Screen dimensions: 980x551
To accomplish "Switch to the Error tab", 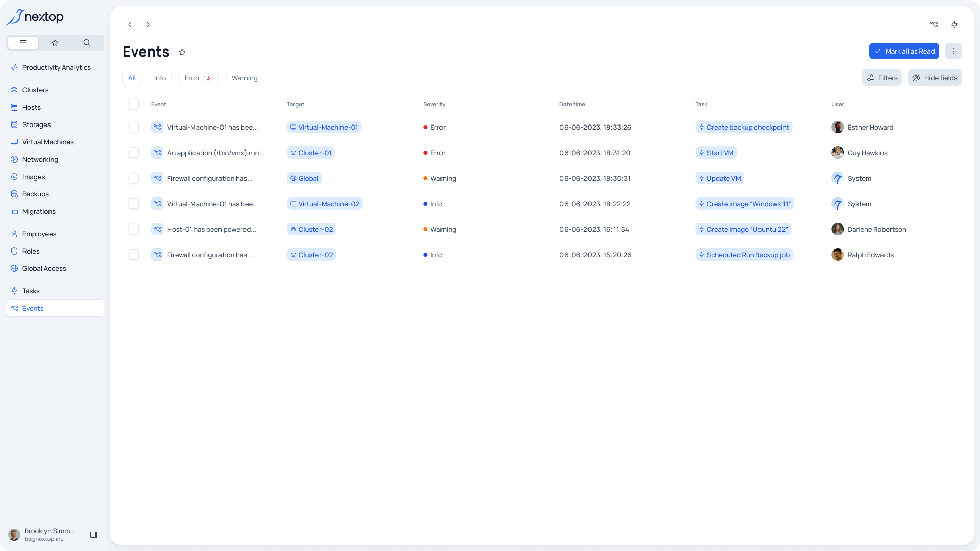I will coord(199,78).
